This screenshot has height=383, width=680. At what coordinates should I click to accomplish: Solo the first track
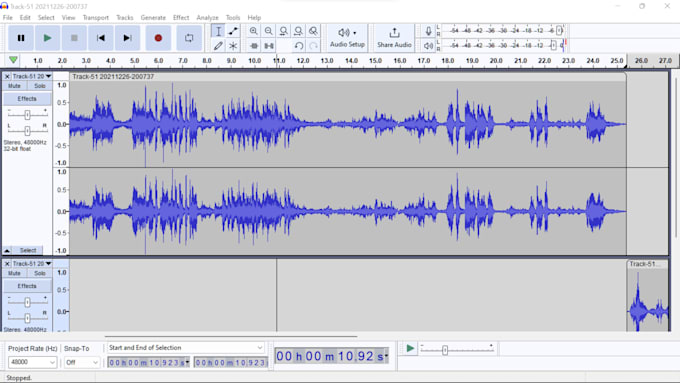pyautogui.click(x=39, y=86)
